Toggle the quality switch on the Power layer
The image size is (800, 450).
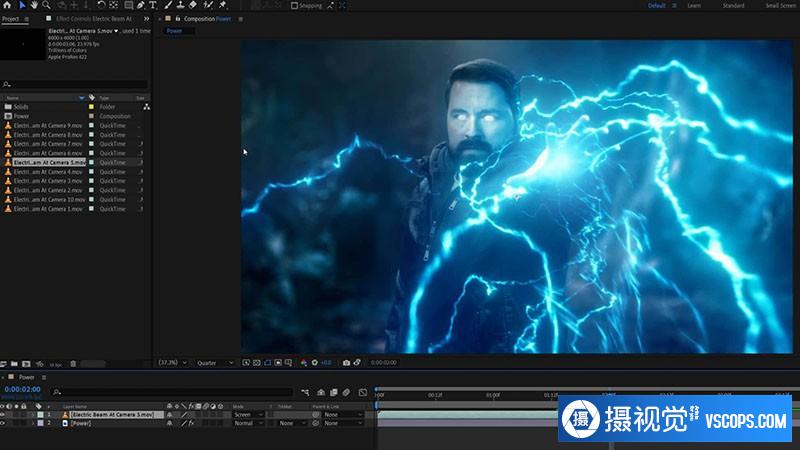(184, 423)
